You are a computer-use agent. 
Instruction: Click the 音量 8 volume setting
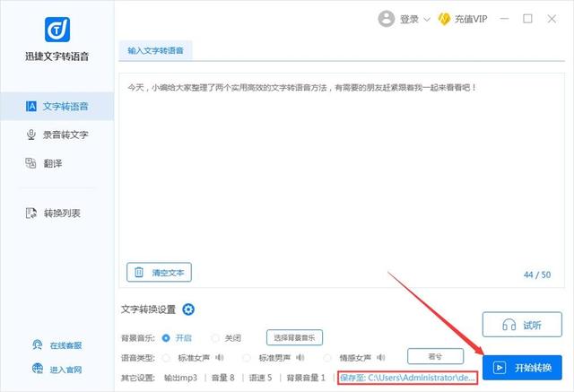coord(223,378)
